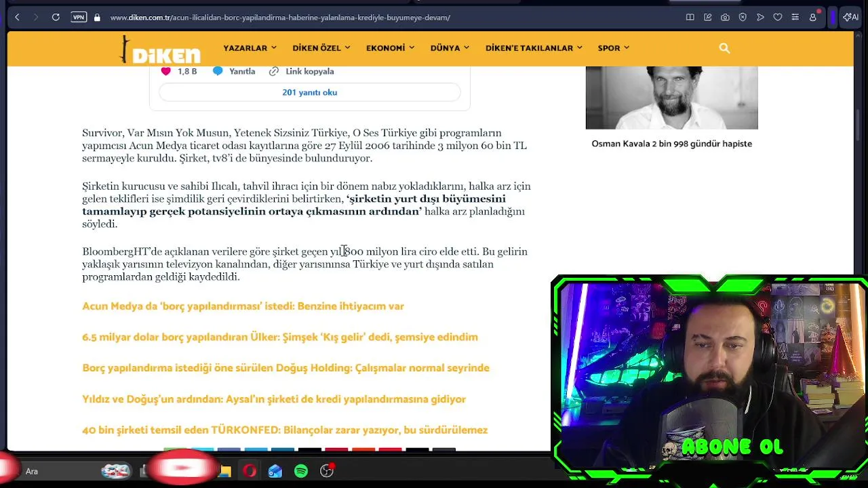Image resolution: width=868 pixels, height=488 pixels.
Task: Go to Diken homepage via logo
Action: pyautogui.click(x=161, y=50)
